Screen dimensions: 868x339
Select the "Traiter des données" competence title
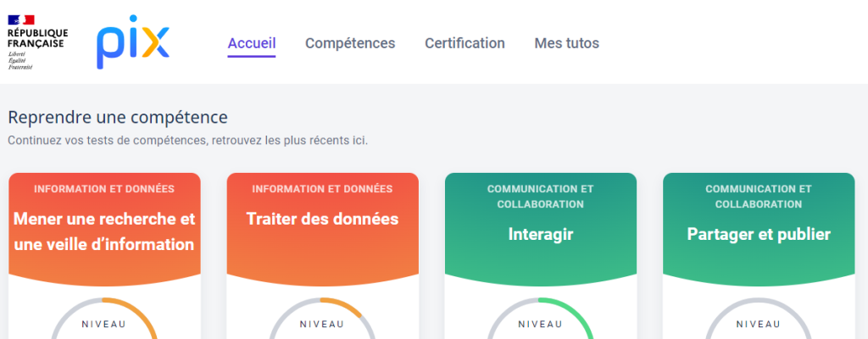(x=322, y=219)
